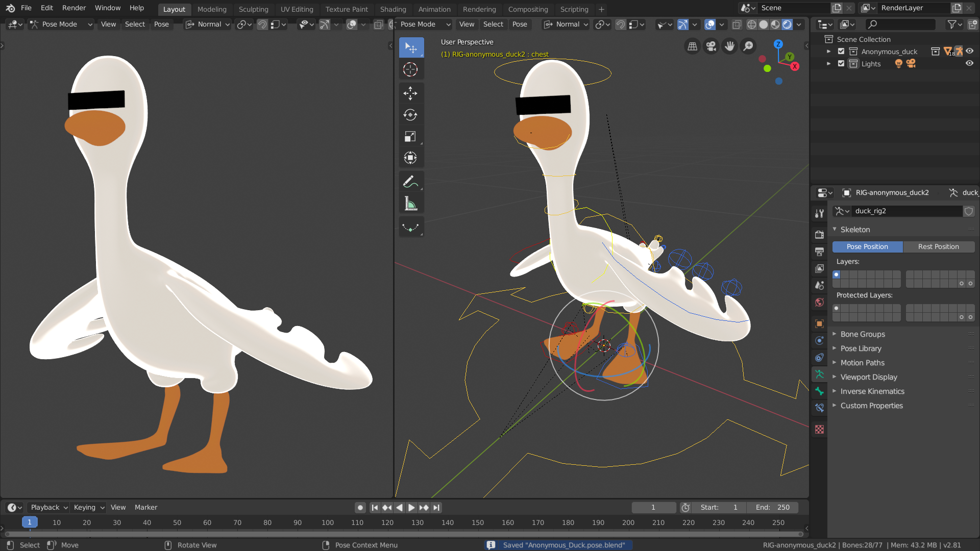The height and width of the screenshot is (551, 980).
Task: Select the Scale tool
Action: [x=411, y=136]
